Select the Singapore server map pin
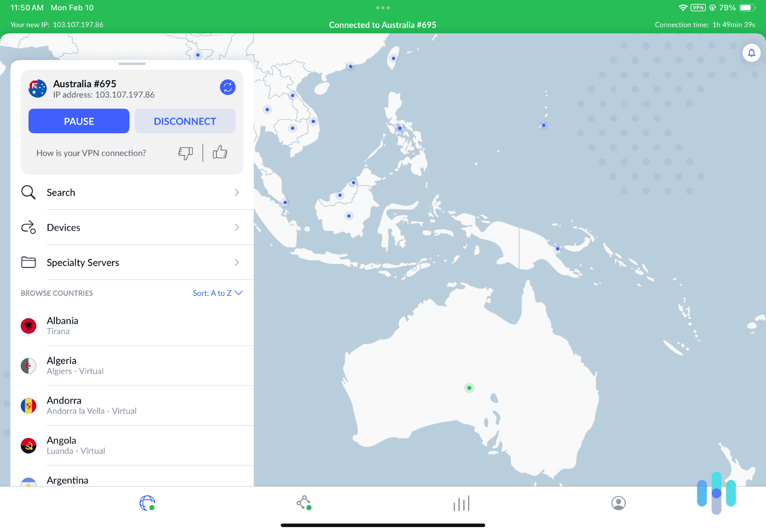This screenshot has width=766, height=532. tap(285, 202)
